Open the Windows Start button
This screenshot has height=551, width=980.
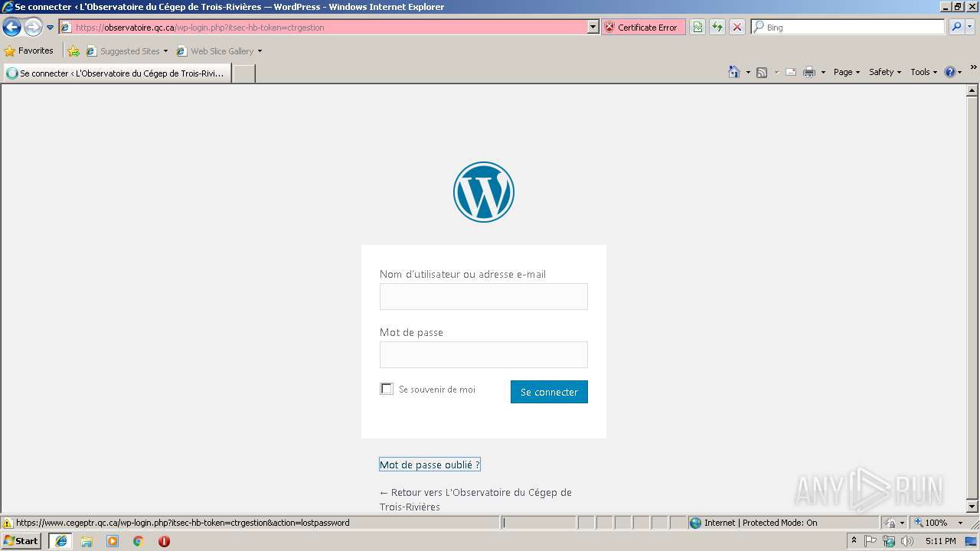21,541
